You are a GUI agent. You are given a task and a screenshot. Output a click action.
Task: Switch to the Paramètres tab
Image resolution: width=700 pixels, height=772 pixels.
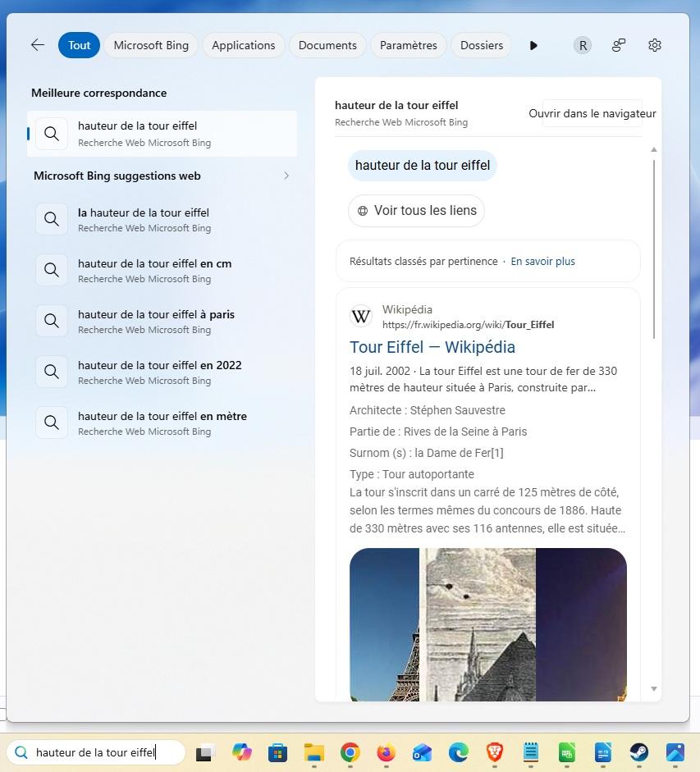pos(409,45)
